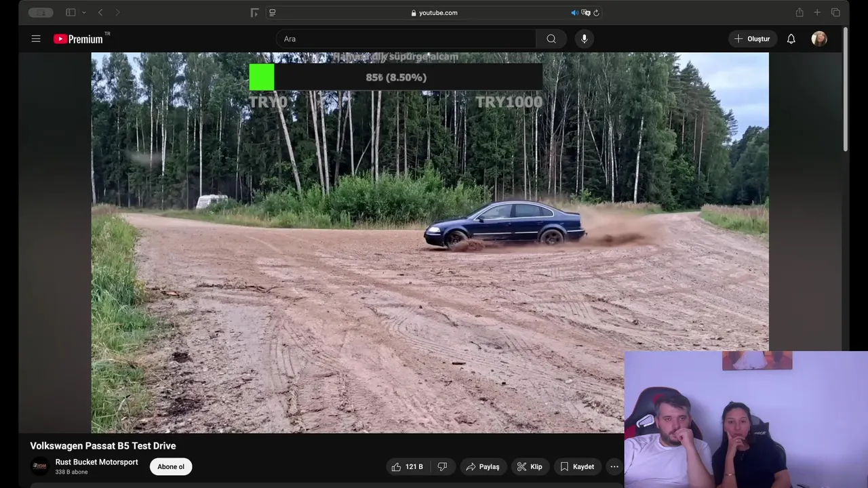The width and height of the screenshot is (868, 488).
Task: Click the magnifier search button
Action: tap(551, 39)
